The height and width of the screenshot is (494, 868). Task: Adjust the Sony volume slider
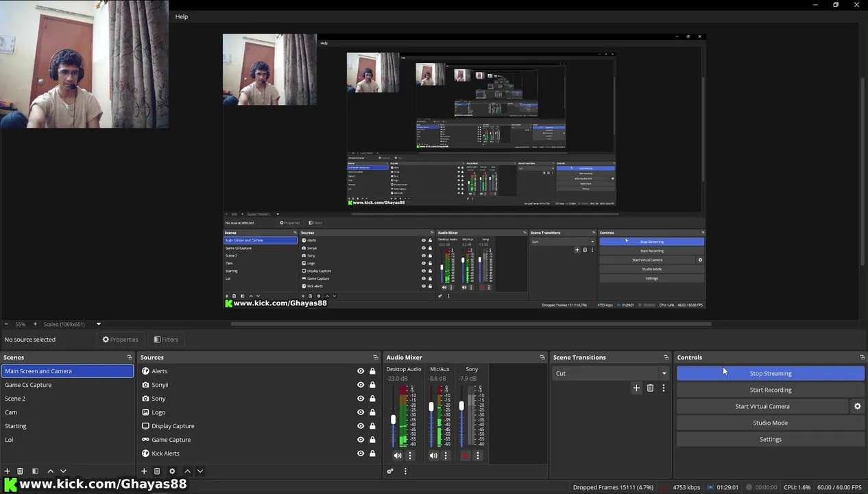(461, 405)
